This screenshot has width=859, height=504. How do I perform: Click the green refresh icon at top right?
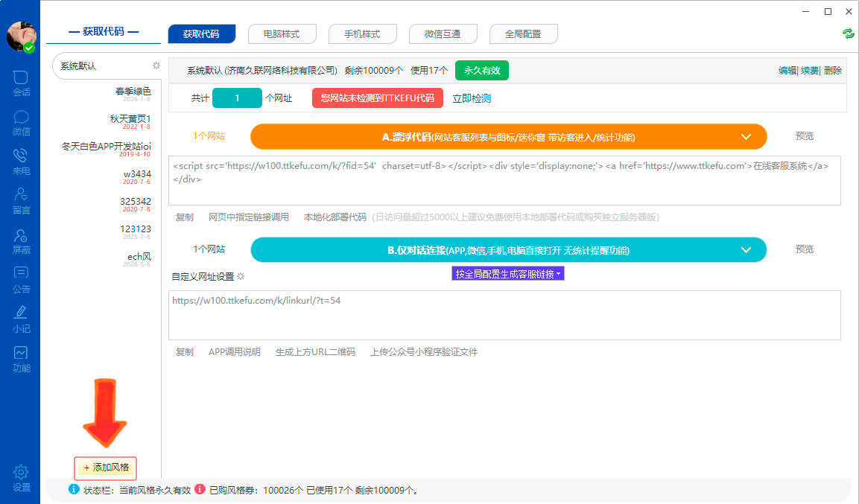click(848, 34)
